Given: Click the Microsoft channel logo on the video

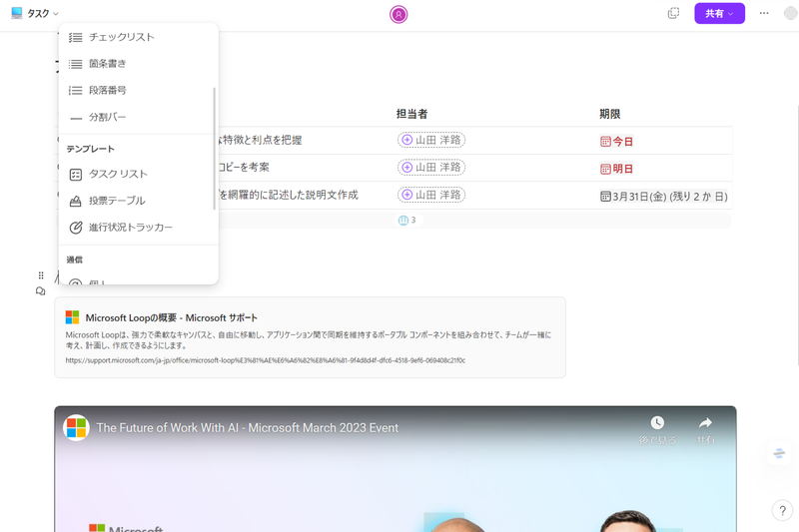Looking at the screenshot, I should tap(77, 427).
